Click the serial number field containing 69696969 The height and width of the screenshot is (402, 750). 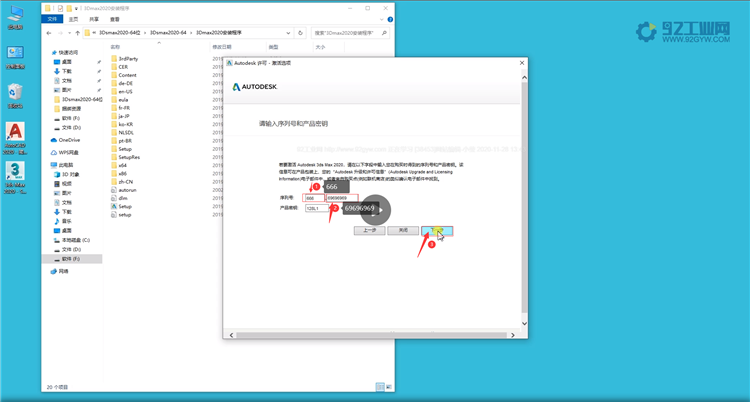coord(342,198)
